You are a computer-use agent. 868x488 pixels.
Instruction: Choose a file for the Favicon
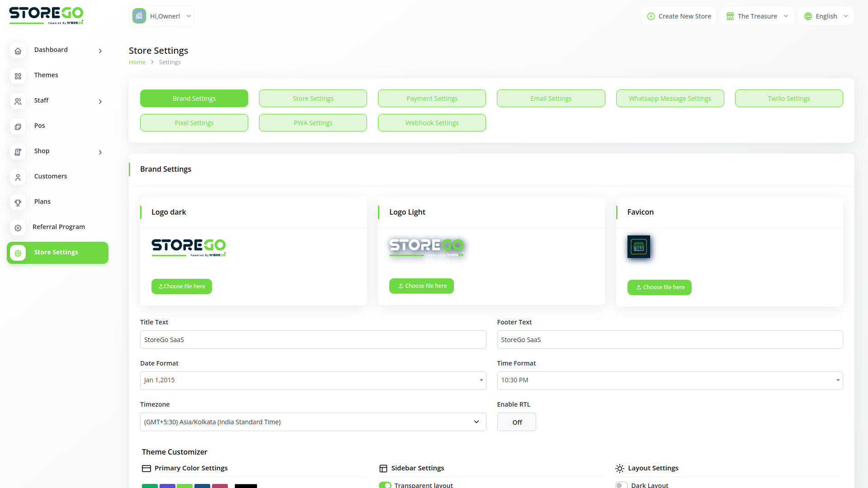point(659,287)
